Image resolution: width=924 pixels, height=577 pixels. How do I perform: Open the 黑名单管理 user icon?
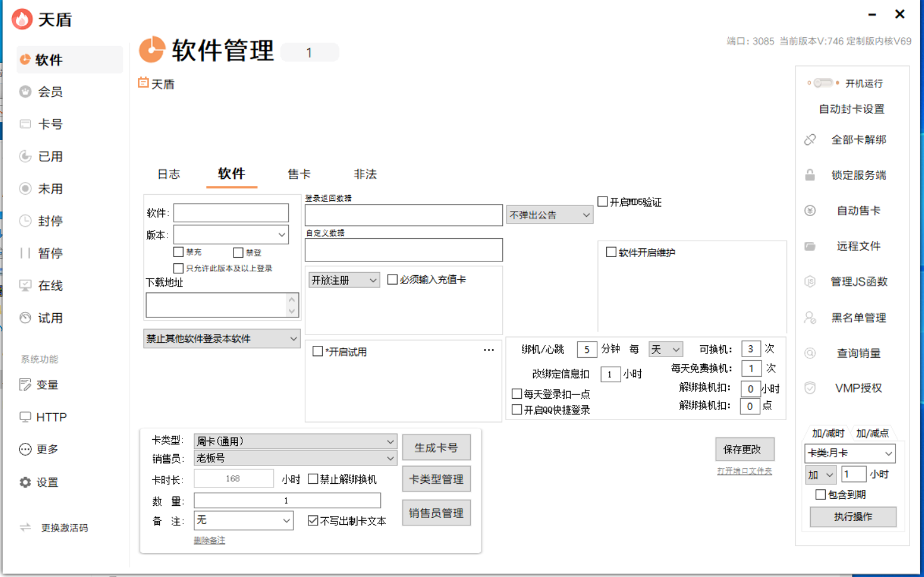[x=810, y=317]
